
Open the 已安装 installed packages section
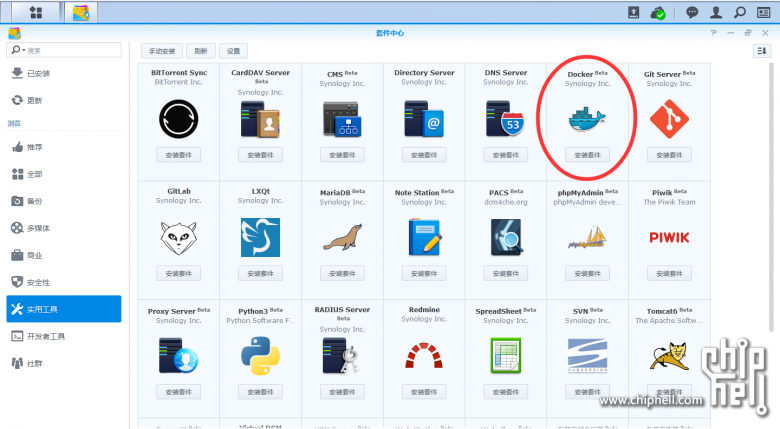tap(64, 73)
